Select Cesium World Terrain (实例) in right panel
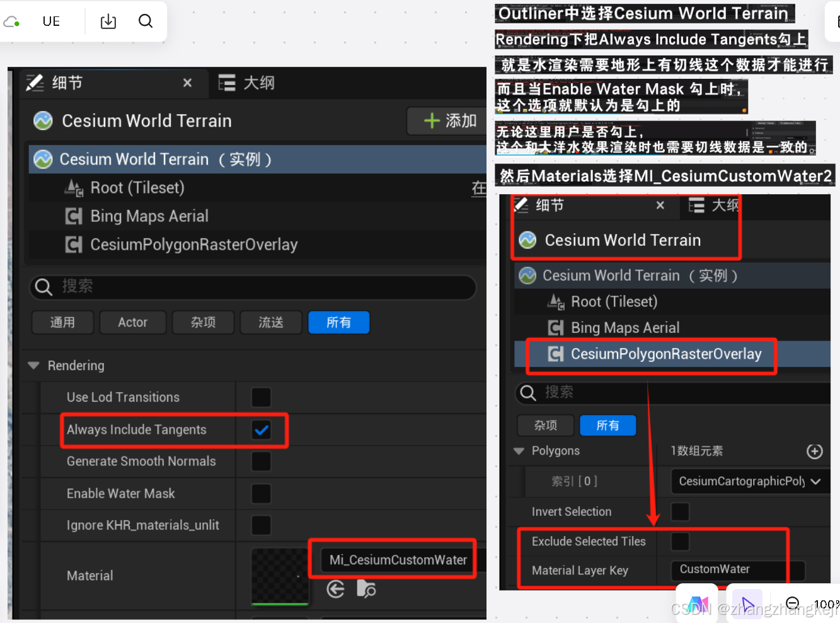This screenshot has width=840, height=623. pos(672,276)
